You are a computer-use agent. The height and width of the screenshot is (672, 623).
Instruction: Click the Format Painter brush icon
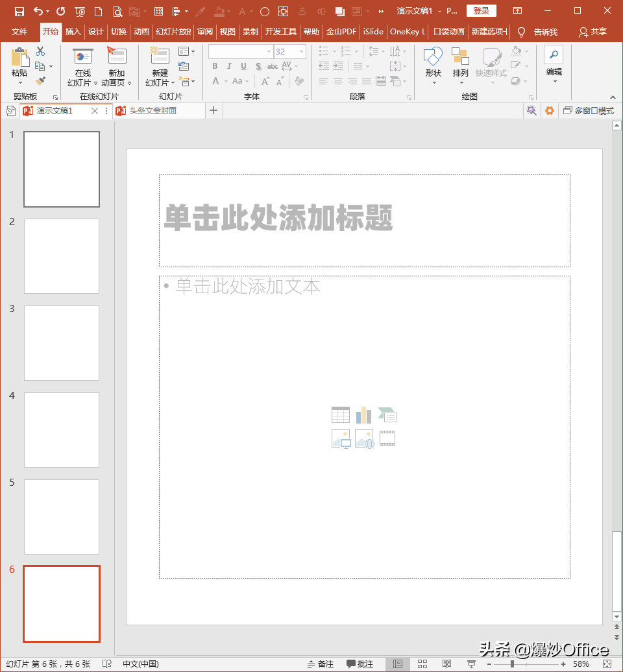click(x=40, y=80)
